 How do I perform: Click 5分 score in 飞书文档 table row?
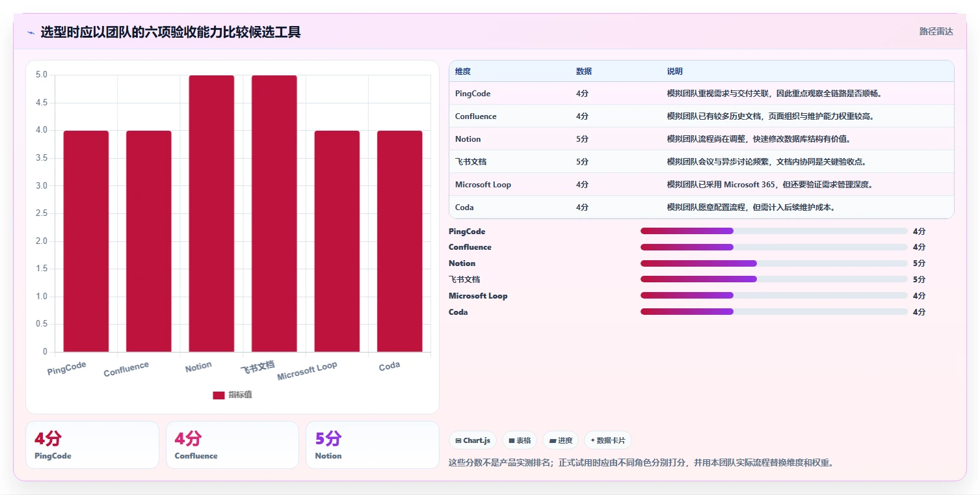point(582,162)
